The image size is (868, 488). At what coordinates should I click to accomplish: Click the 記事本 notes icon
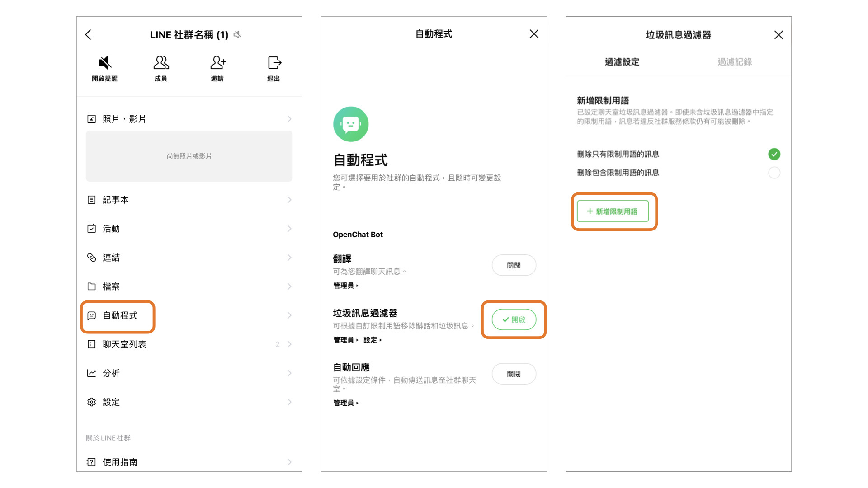tap(91, 200)
